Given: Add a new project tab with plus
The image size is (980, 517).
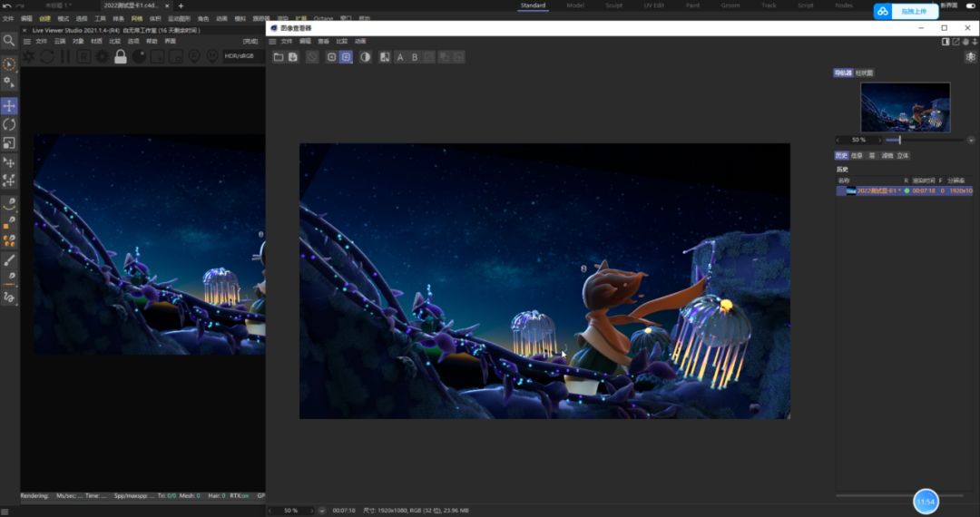Looking at the screenshot, I should pyautogui.click(x=181, y=5).
